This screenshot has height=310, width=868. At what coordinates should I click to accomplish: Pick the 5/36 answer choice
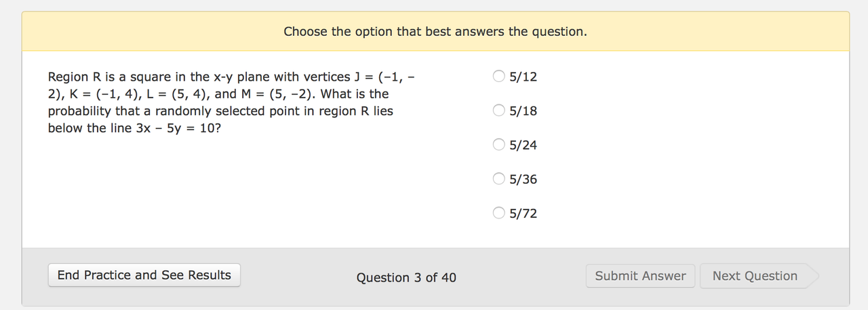point(499,179)
